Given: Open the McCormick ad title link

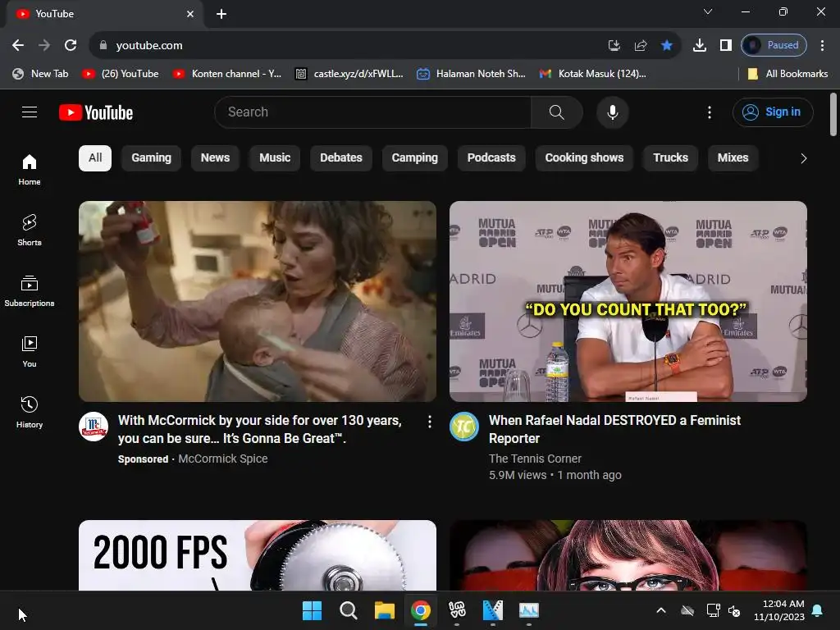Looking at the screenshot, I should click(260, 429).
